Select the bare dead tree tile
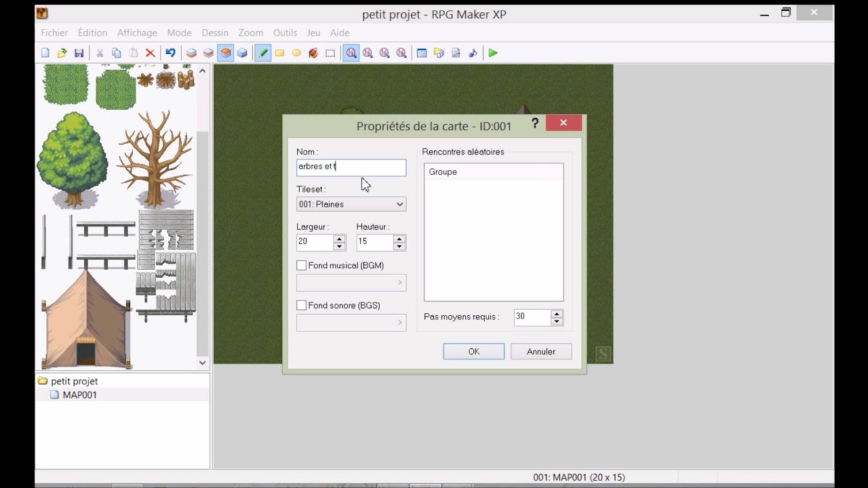The image size is (868, 488). pyautogui.click(x=155, y=159)
